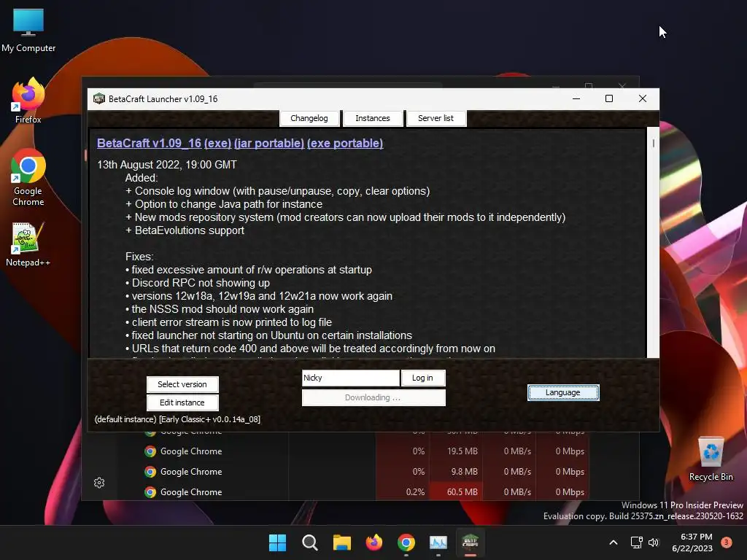
Task: Click the Select version button
Action: (182, 384)
